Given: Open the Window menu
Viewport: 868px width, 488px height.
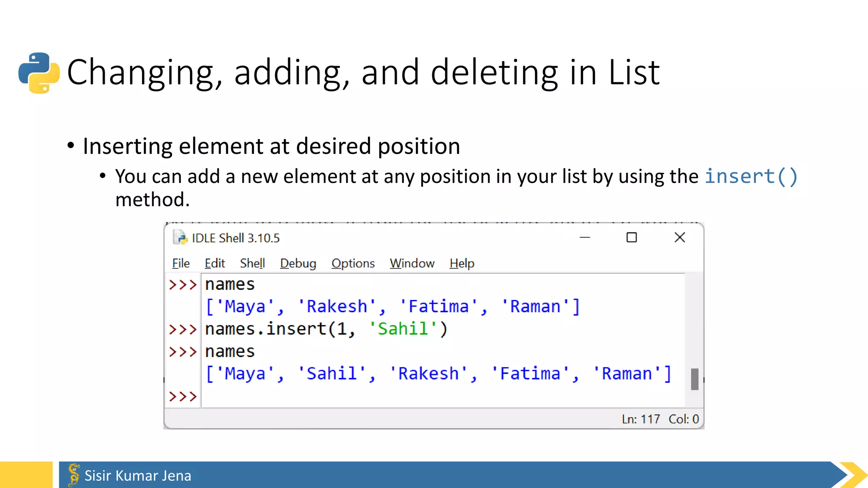Looking at the screenshot, I should (x=412, y=263).
